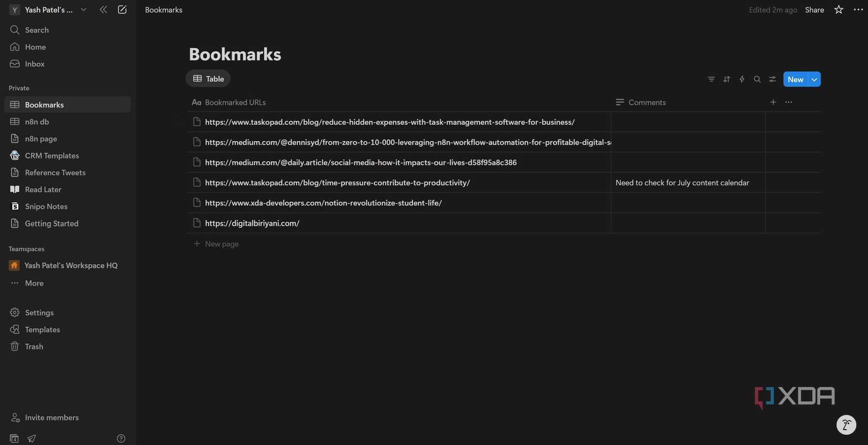The image size is (868, 445).
Task: Click the New page row at table bottom
Action: point(216,243)
